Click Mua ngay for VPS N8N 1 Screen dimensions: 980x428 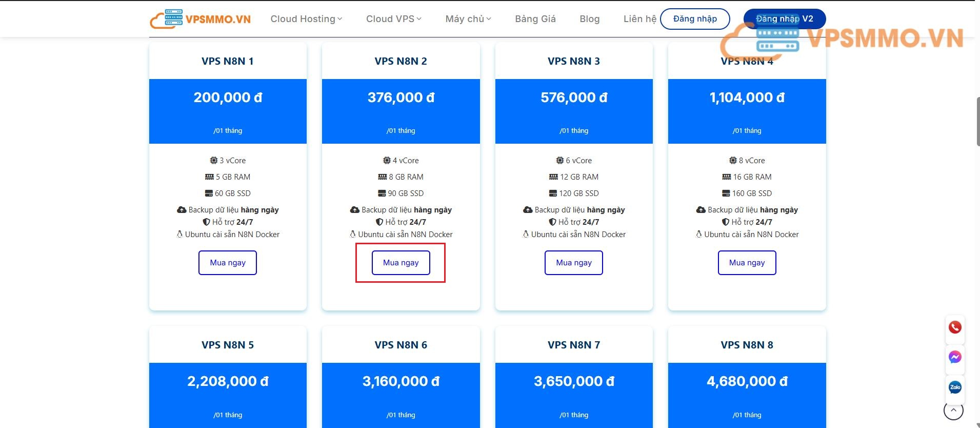point(228,263)
